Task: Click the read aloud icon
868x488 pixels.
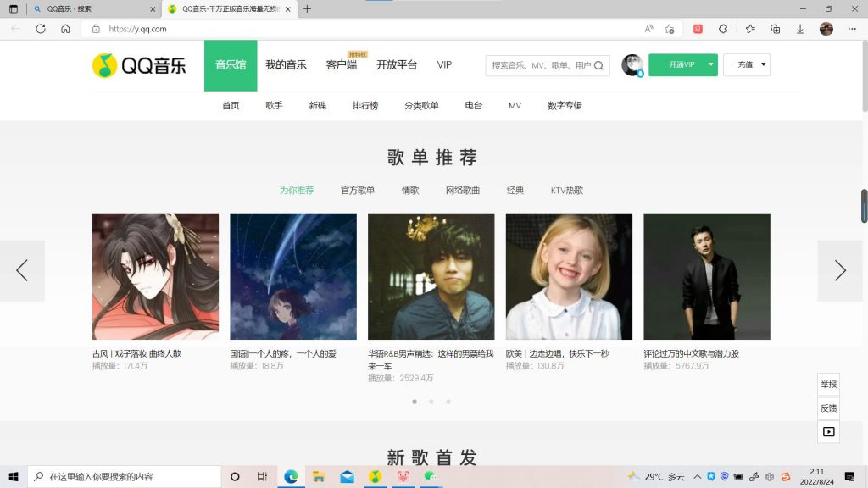Action: click(x=648, y=29)
